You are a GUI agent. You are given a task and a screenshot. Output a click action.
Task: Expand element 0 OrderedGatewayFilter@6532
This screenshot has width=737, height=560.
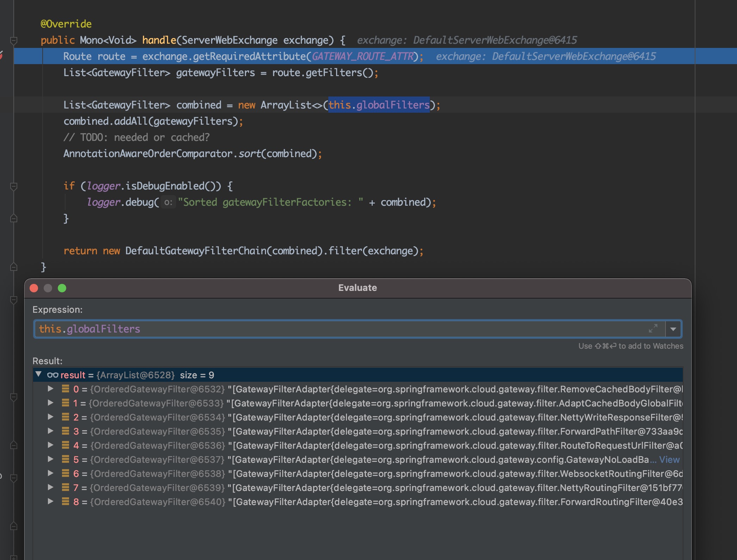[51, 388]
